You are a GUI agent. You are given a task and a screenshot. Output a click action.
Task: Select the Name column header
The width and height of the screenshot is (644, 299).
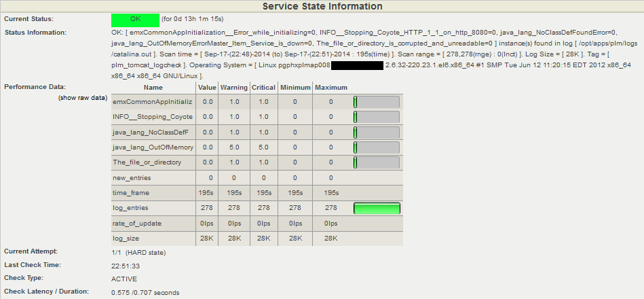tap(153, 88)
